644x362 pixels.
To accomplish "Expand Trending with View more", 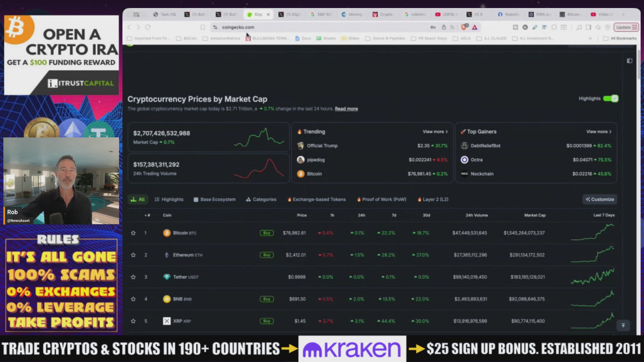I will point(435,132).
